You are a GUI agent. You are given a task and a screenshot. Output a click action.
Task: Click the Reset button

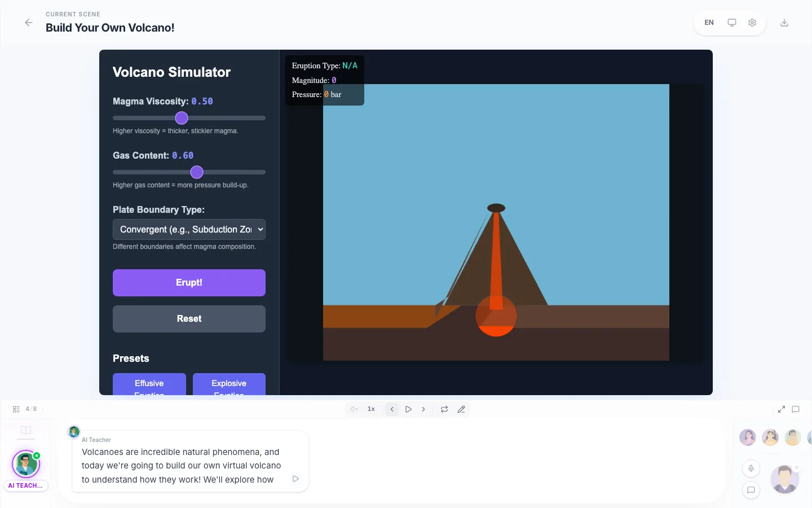189,319
